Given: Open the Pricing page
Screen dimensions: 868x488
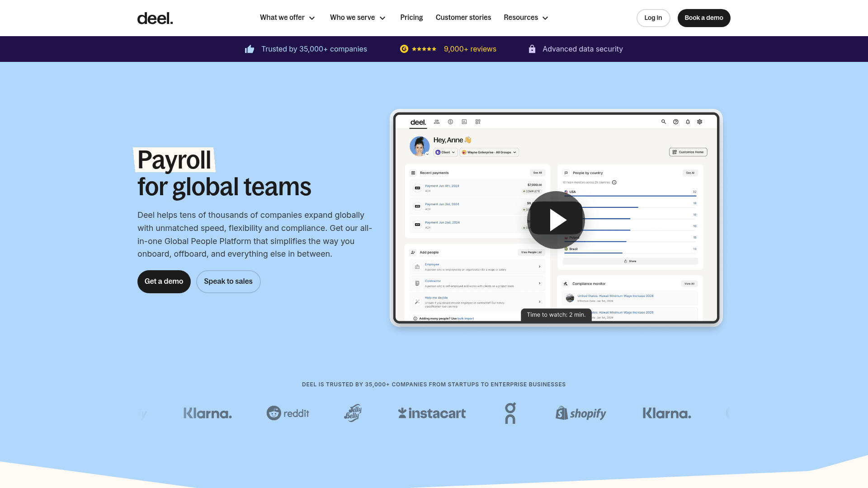Looking at the screenshot, I should [411, 18].
